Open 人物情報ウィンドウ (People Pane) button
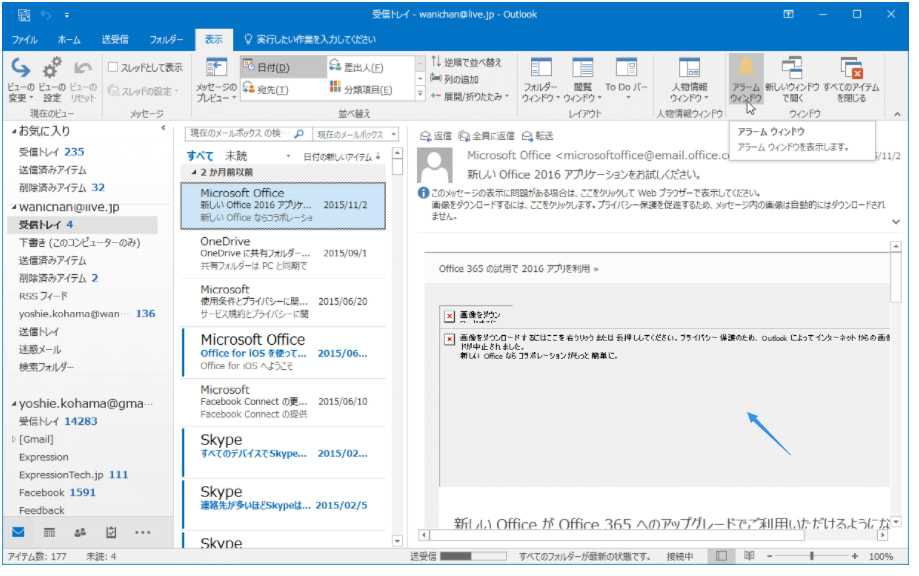919x576 pixels. (x=689, y=80)
